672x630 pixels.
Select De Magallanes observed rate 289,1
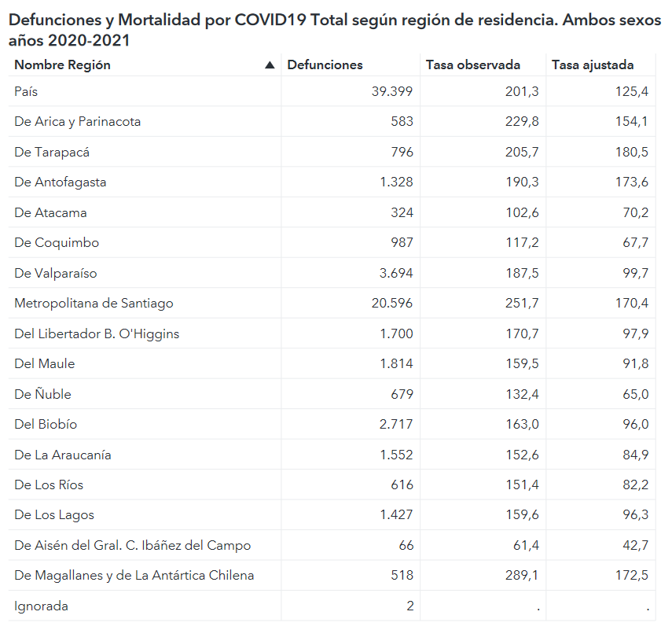click(x=522, y=576)
